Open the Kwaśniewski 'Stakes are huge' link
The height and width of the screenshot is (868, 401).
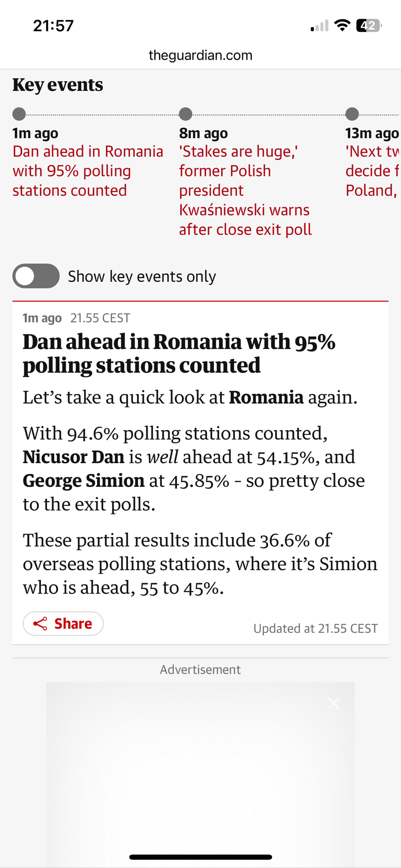(x=245, y=190)
